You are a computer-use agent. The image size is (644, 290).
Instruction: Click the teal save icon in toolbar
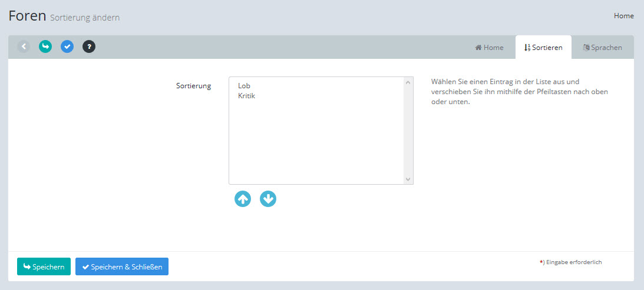[x=45, y=46]
